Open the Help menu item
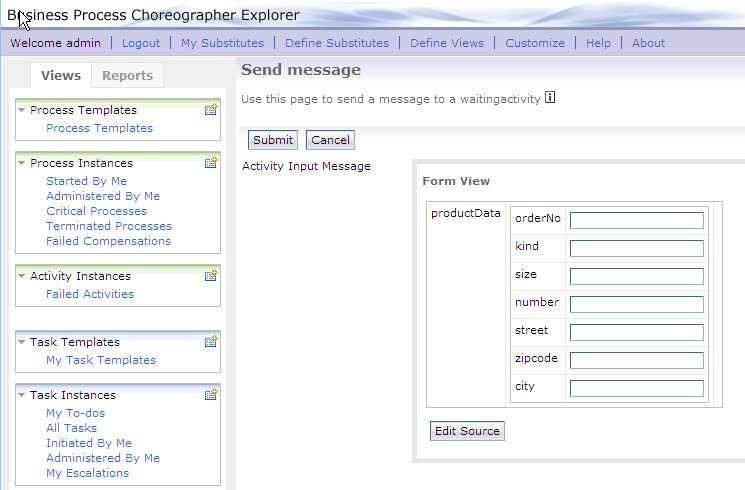Viewport: 745px width, 490px height. click(598, 43)
